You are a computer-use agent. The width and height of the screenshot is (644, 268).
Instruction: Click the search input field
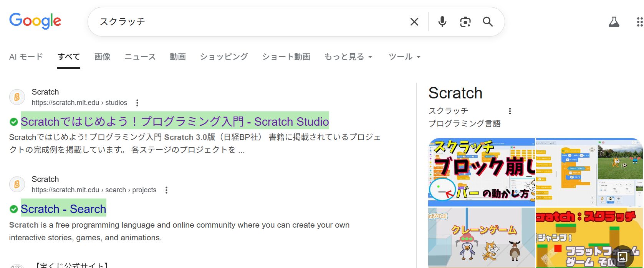tap(250, 22)
